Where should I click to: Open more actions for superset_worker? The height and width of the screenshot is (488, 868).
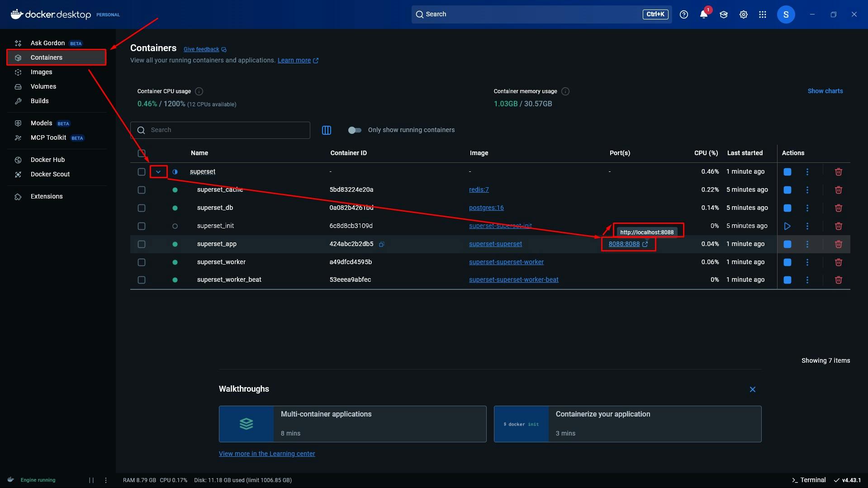coord(807,262)
